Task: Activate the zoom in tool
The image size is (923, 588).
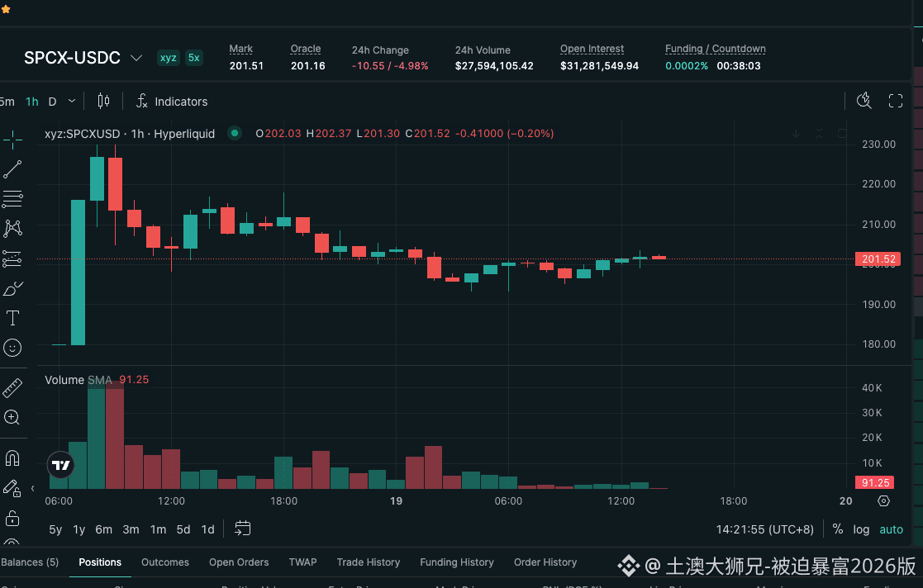Action: tap(12, 417)
